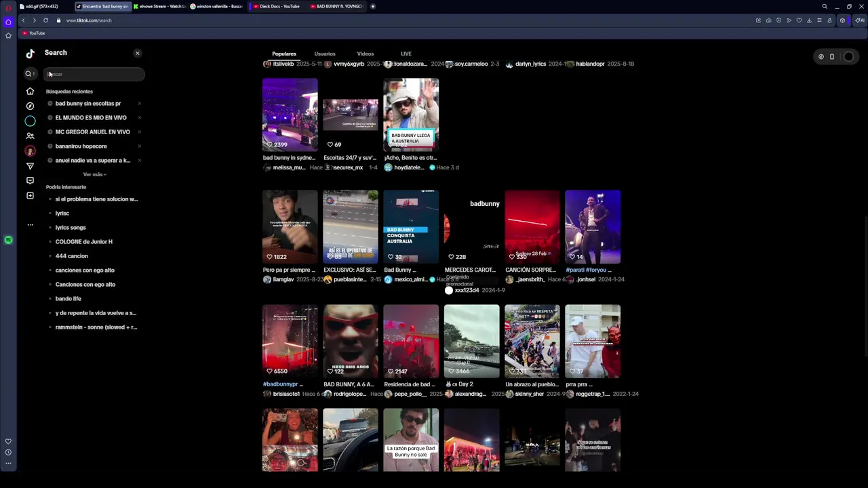Click the TikTok logo in sidebar
868x488 pixels.
point(30,54)
